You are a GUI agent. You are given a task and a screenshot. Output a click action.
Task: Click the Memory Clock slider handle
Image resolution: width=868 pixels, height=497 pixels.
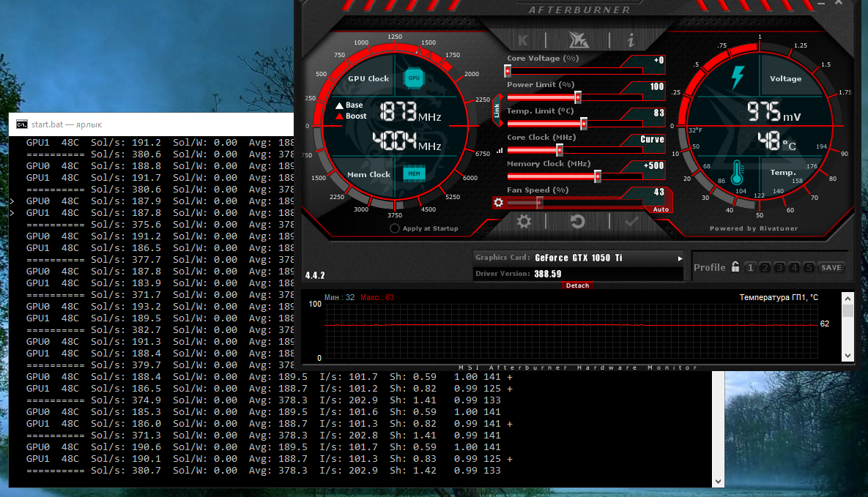point(598,176)
